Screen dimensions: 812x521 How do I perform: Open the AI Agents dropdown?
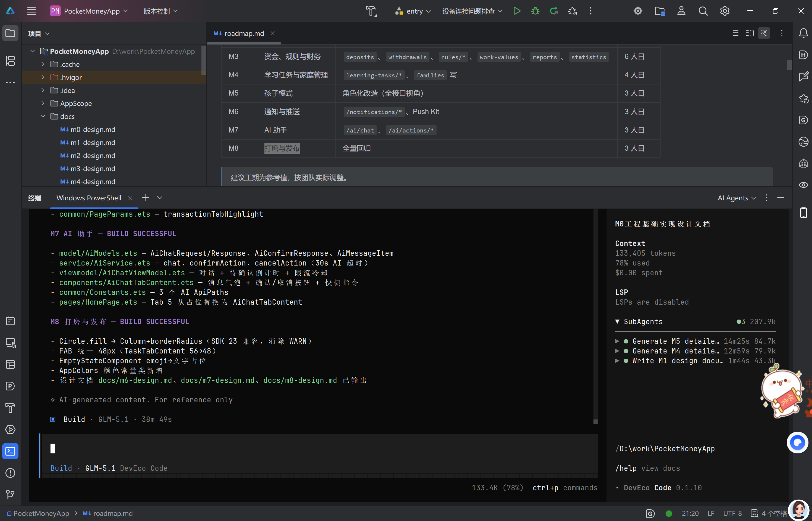(736, 198)
